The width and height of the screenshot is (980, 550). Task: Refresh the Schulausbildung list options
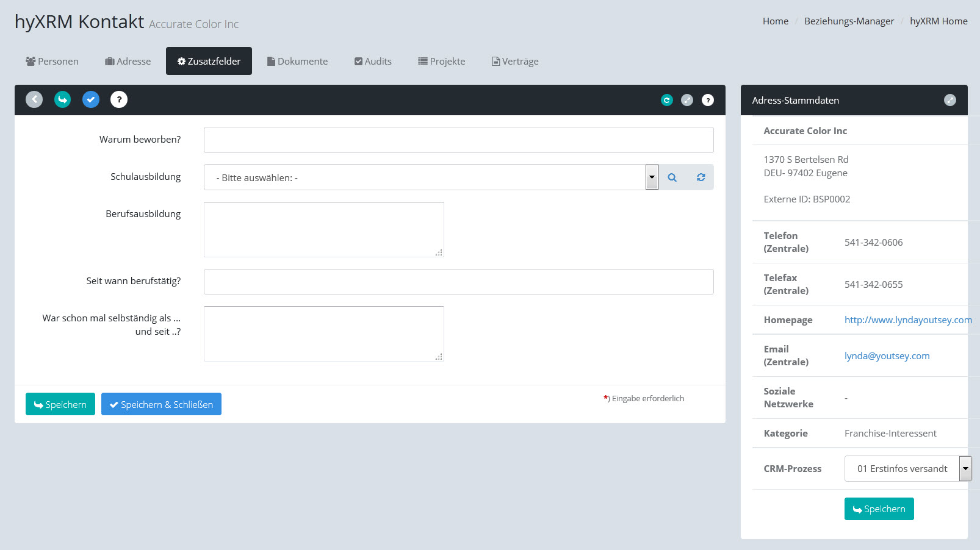[x=701, y=177]
